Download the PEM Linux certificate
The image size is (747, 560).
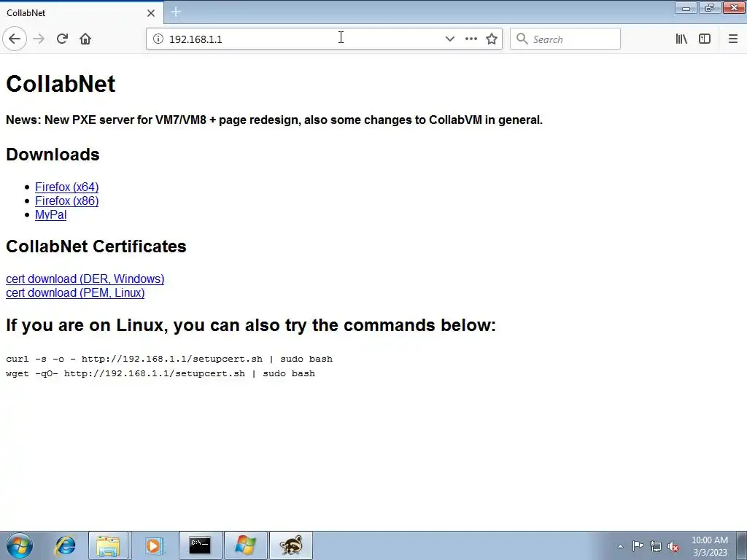[x=75, y=292]
